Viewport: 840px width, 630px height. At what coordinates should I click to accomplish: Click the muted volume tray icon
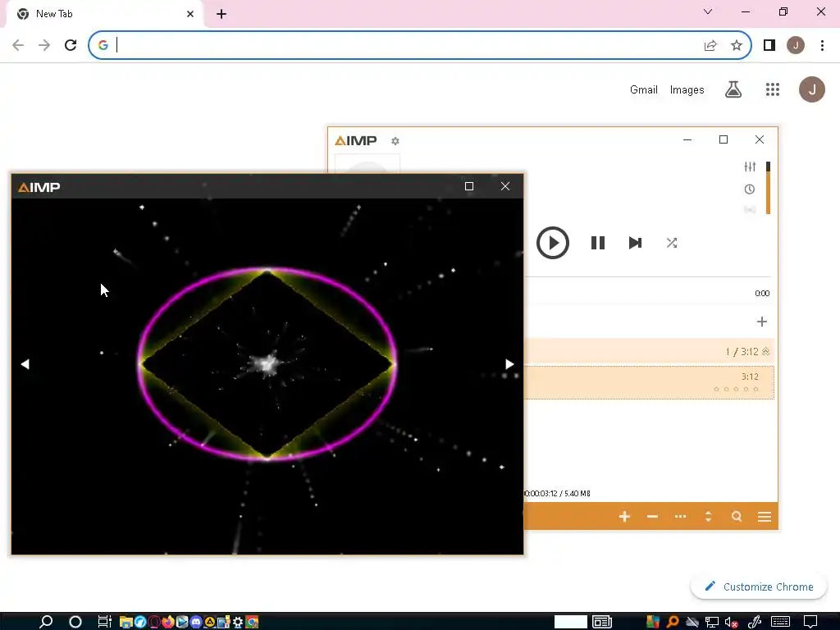click(731, 622)
